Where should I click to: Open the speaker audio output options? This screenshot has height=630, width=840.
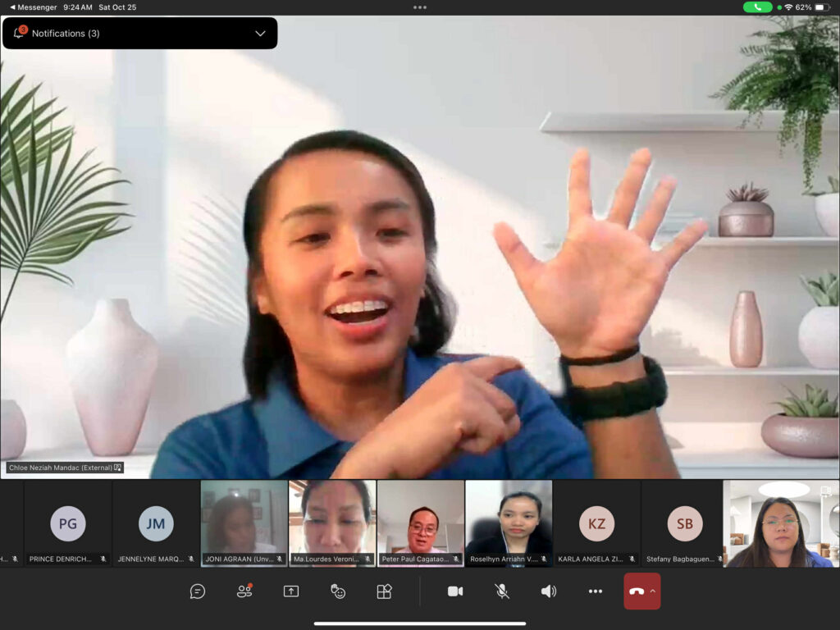click(x=549, y=591)
